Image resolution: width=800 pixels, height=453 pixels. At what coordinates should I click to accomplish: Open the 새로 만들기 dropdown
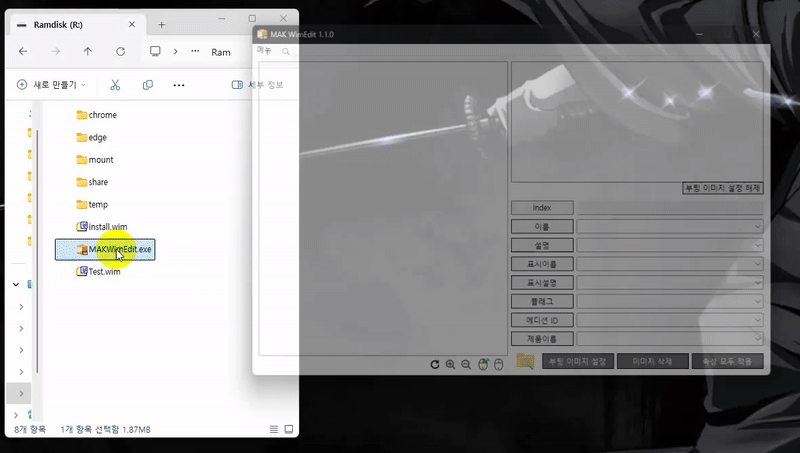pos(51,85)
